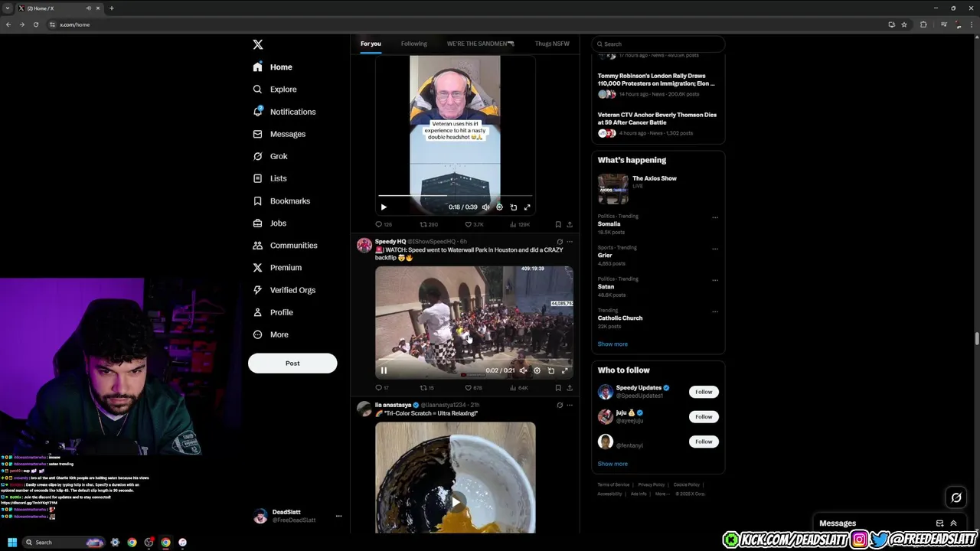The width and height of the screenshot is (980, 551).
Task: Open Notifications in the sidebar
Action: (284, 112)
